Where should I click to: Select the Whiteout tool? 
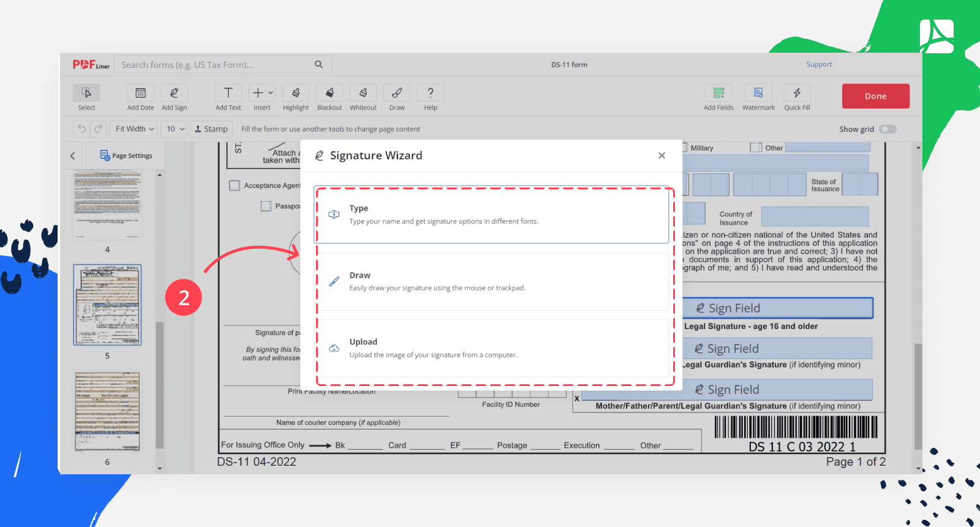pos(363,93)
